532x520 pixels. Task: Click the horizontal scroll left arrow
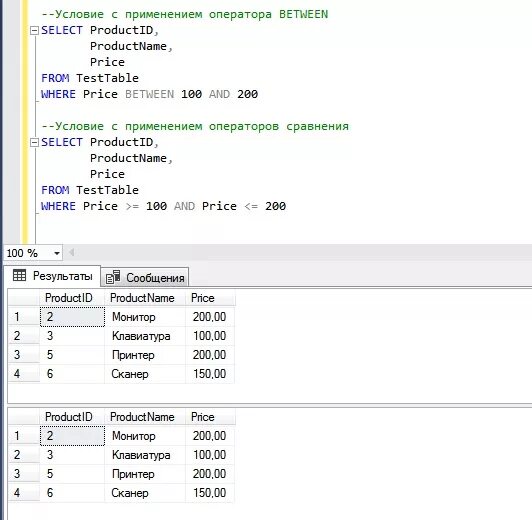click(72, 252)
